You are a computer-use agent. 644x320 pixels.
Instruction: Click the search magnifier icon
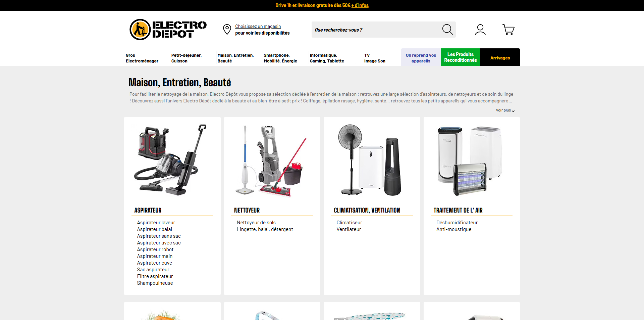point(447,30)
